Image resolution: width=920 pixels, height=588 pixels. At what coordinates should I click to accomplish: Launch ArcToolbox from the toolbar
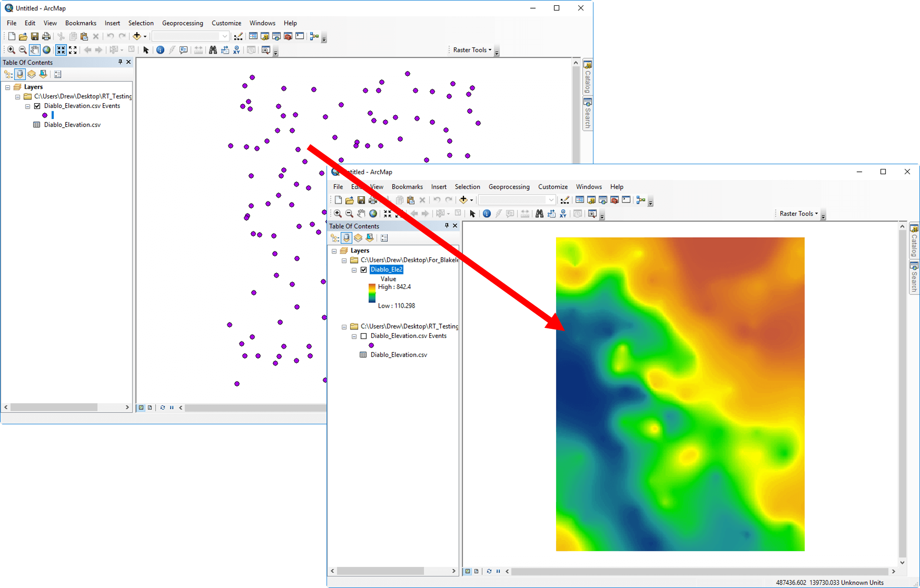pyautogui.click(x=615, y=199)
